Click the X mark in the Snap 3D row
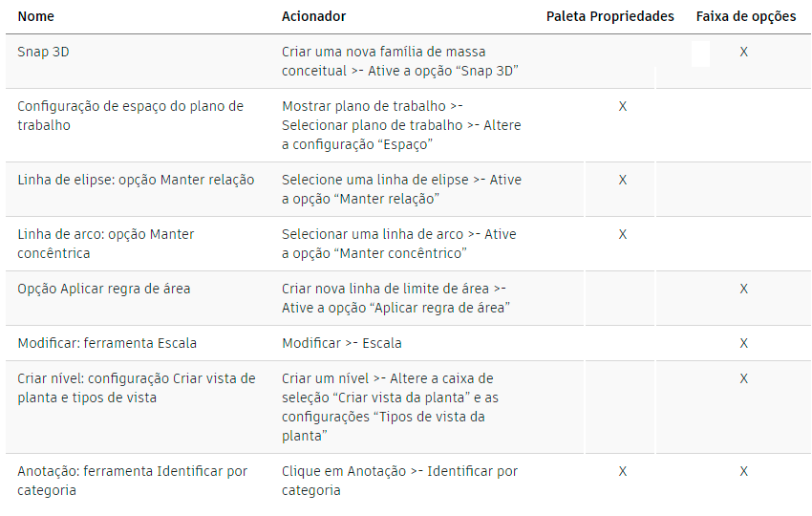This screenshot has width=812, height=516. (x=743, y=52)
